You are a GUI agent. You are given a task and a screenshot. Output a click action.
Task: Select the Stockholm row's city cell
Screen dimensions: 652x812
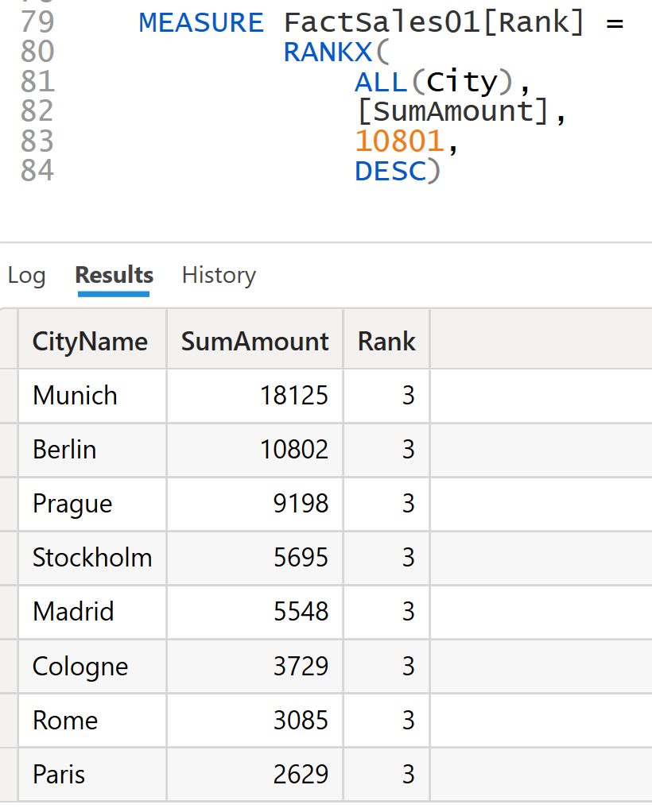(92, 558)
